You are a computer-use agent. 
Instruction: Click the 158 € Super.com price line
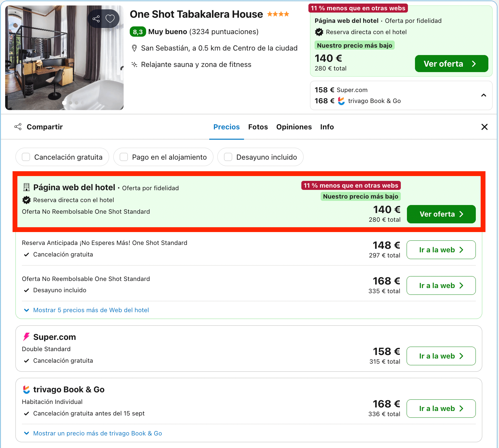tap(341, 90)
